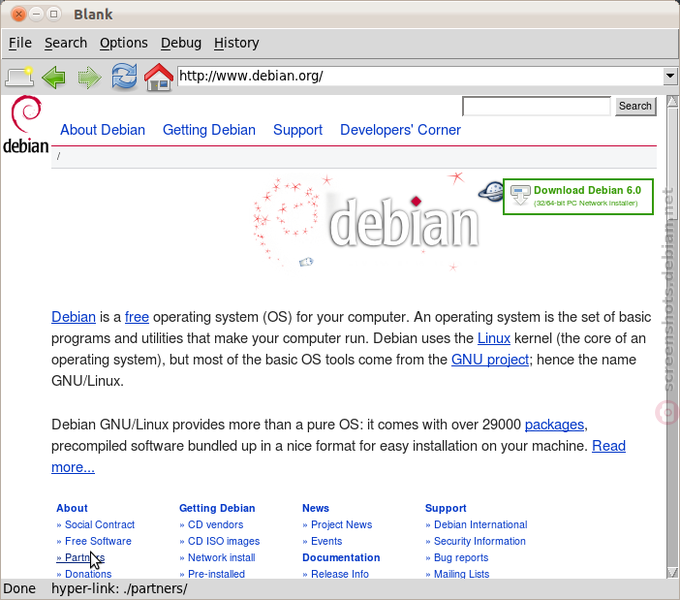Screen dimensions: 680x600
Task: Follow the 'Debian' link in the intro paragraph
Action: point(73,317)
